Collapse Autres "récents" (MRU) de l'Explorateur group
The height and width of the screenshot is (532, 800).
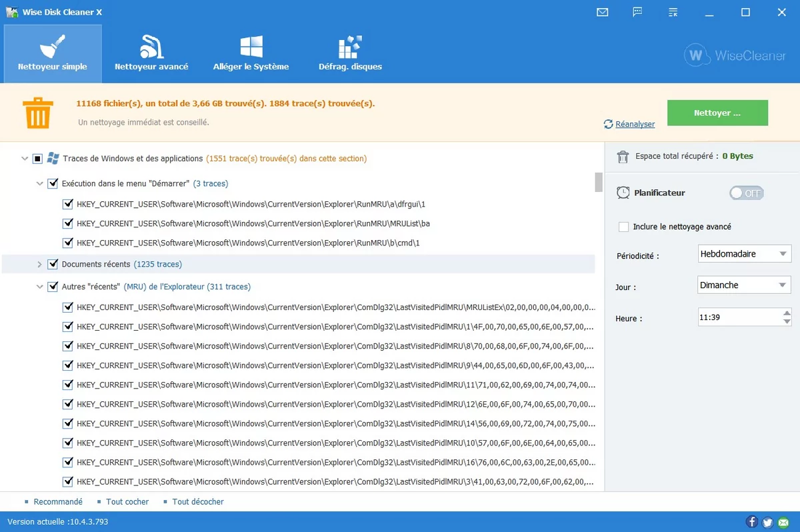(x=40, y=287)
